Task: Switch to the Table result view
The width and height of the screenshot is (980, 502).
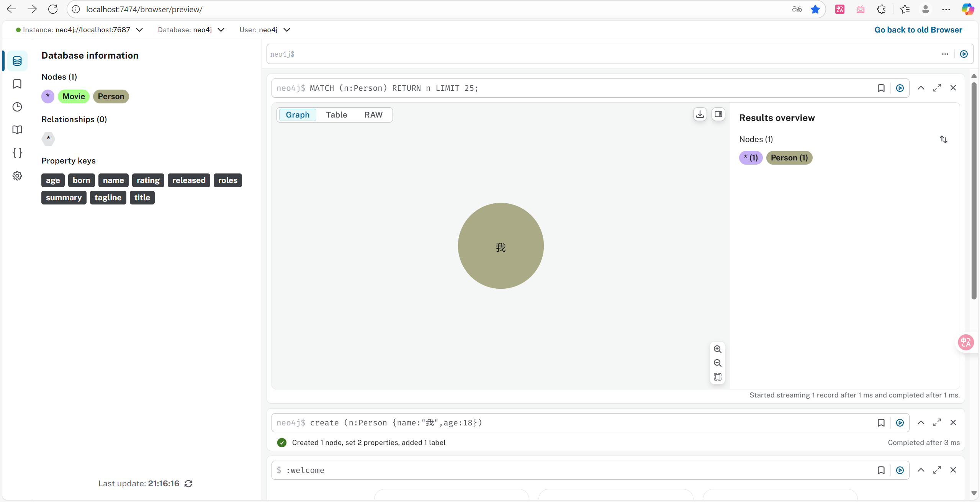Action: point(336,115)
